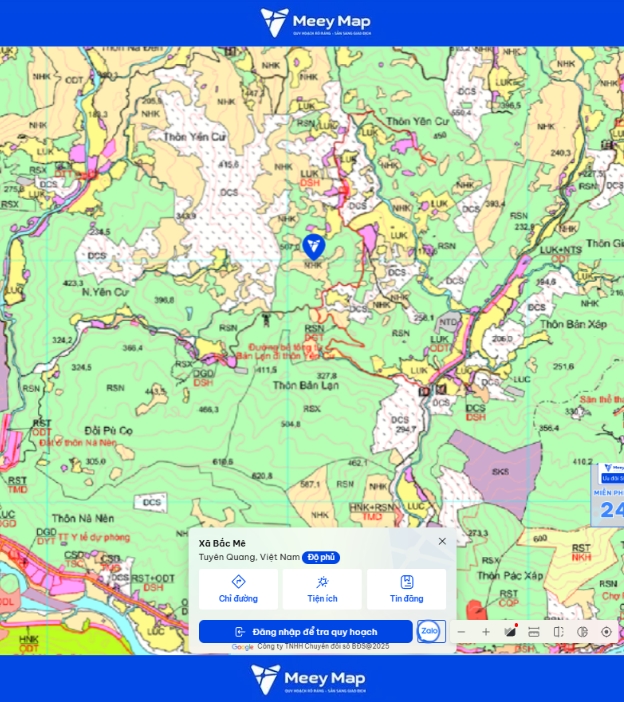The image size is (624, 702).
Task: Click the Đồi Pù Cọ map label
Action: (x=109, y=431)
